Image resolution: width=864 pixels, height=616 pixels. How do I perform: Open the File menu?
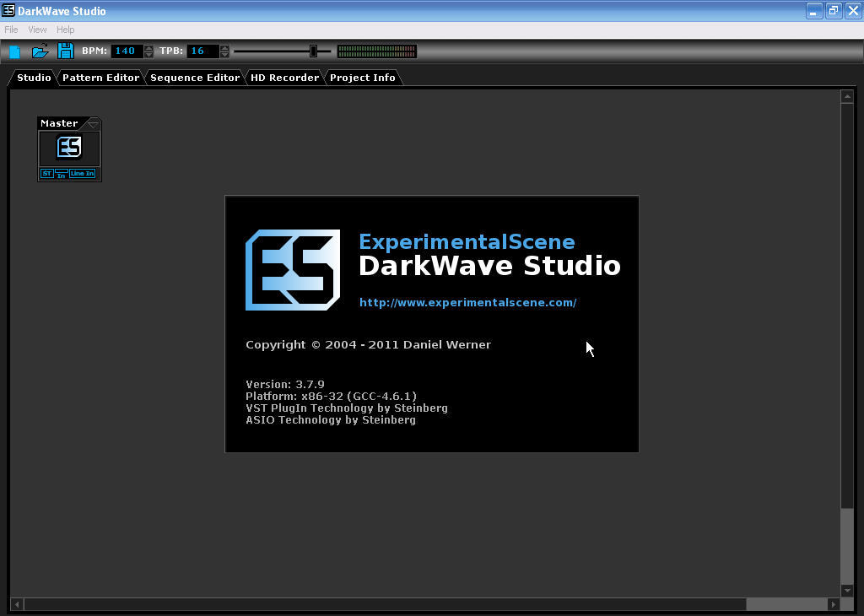click(11, 29)
